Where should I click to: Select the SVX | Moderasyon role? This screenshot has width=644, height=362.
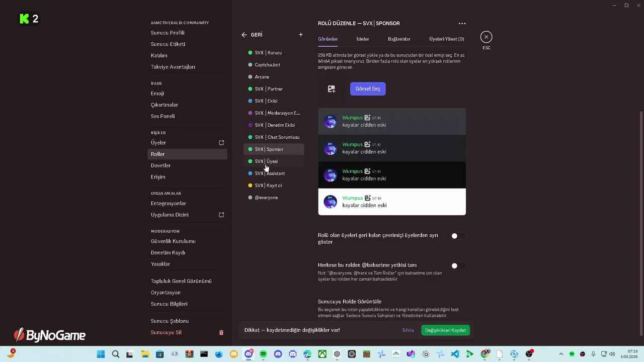tap(274, 113)
